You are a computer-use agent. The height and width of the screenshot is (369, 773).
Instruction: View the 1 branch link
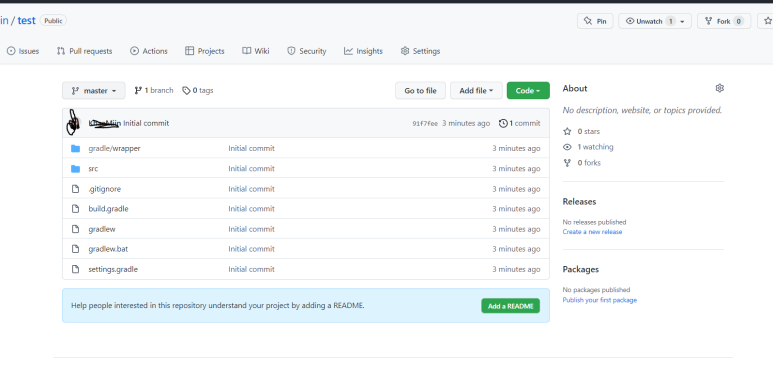pos(154,91)
